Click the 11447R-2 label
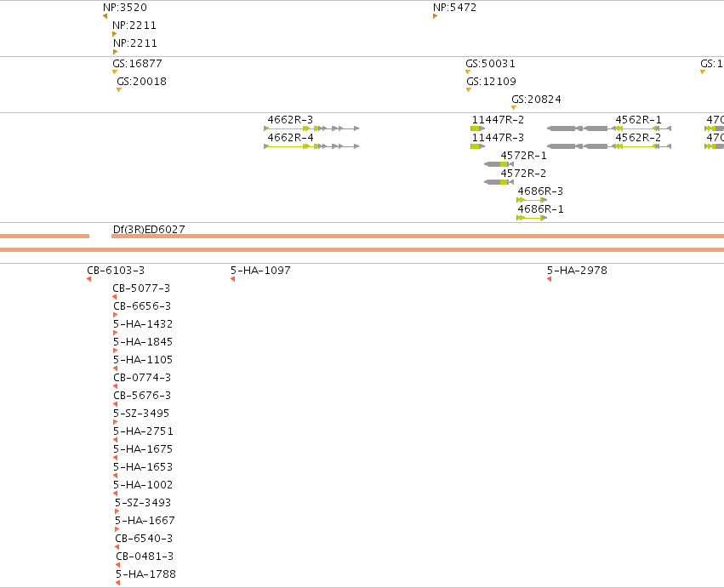Screen dimensions: 724x588 point(498,120)
